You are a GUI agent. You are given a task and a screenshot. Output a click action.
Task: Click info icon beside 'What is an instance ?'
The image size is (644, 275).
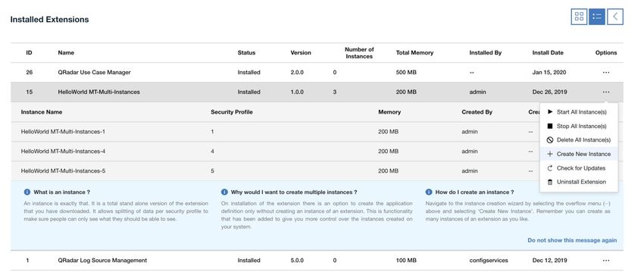(27, 192)
